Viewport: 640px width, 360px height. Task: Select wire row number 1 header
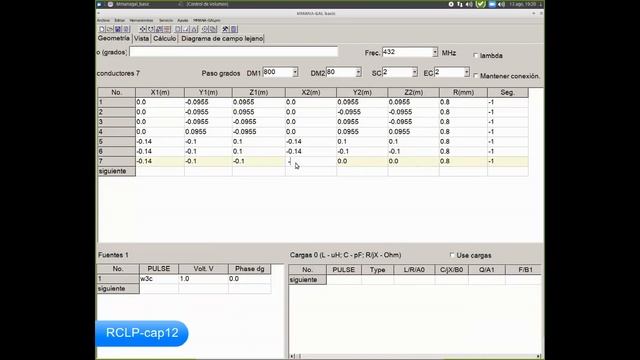pyautogui.click(x=116, y=102)
